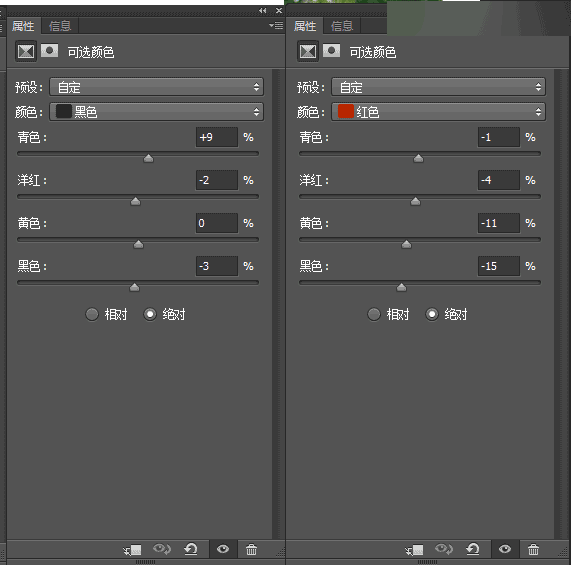Click left panel vertical scrollbar
The width and height of the screenshot is (571, 565).
(276, 304)
